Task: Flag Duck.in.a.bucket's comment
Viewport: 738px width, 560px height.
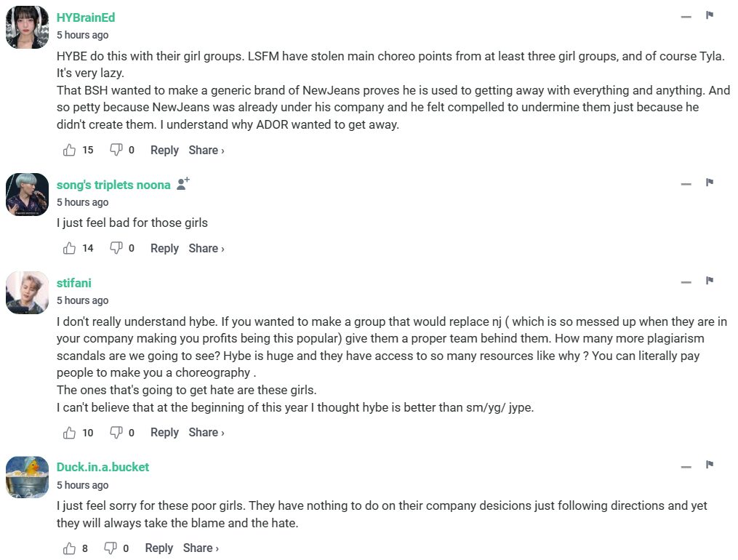Action: click(x=710, y=465)
